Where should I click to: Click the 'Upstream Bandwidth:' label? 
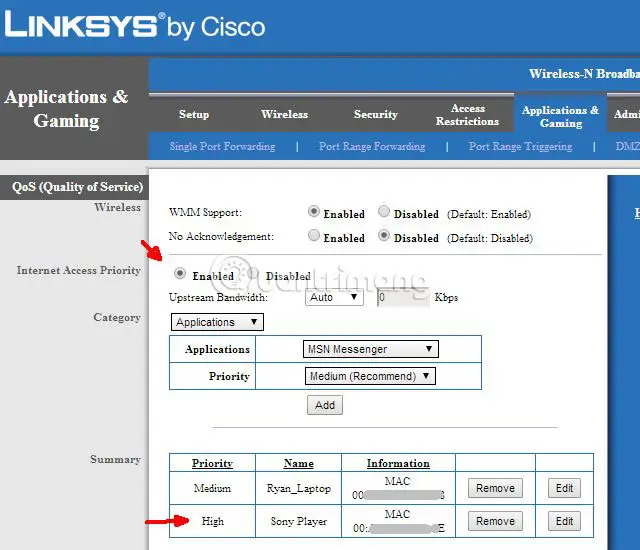pyautogui.click(x=218, y=297)
